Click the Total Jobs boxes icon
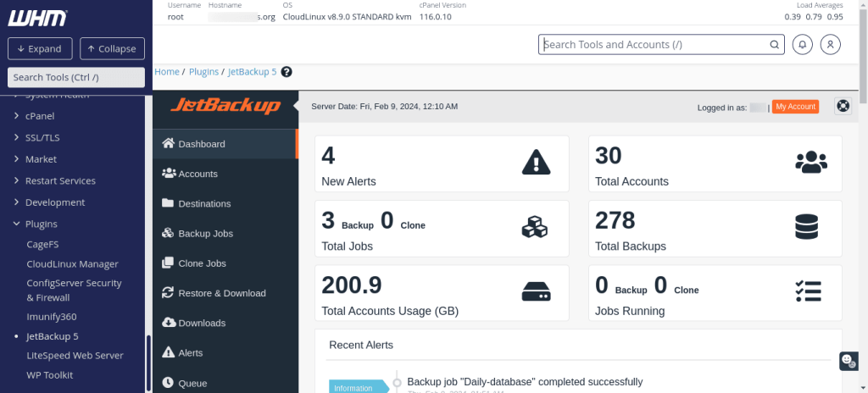 [x=536, y=227]
